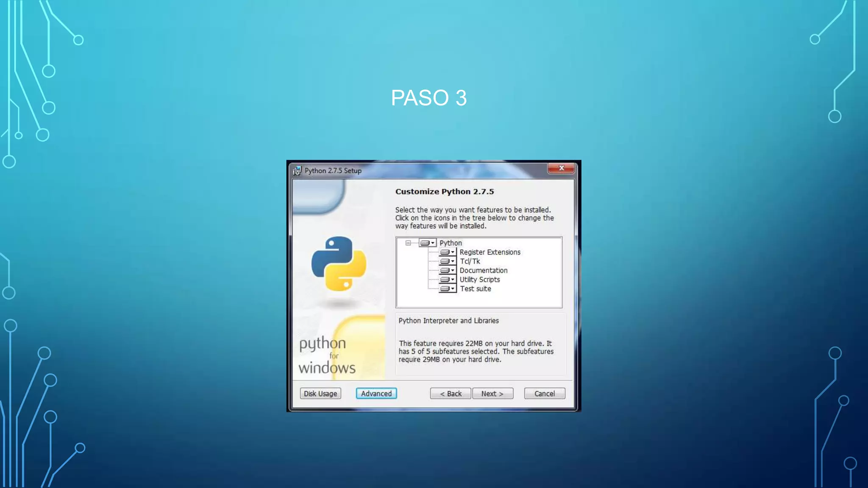Select the Python tree item label
868x488 pixels.
click(451, 243)
